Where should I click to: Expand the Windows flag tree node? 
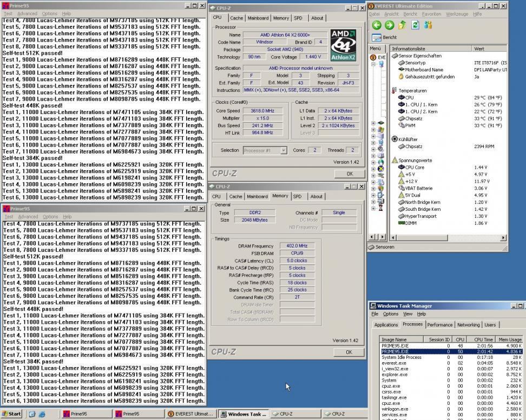[373, 130]
